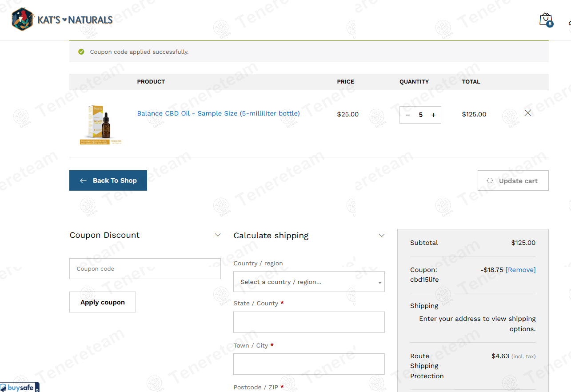This screenshot has width=571, height=392.
Task: Click the QUANTITY column header
Action: (x=414, y=82)
